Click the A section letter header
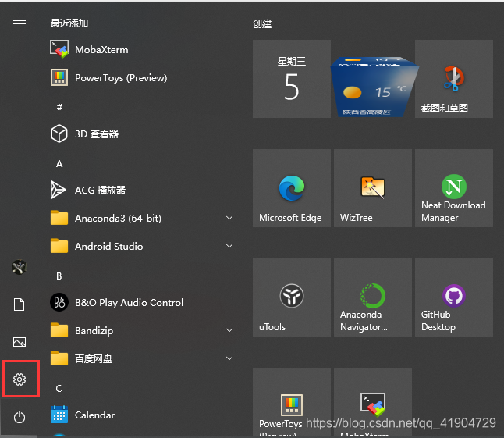The image size is (504, 438). (x=59, y=164)
